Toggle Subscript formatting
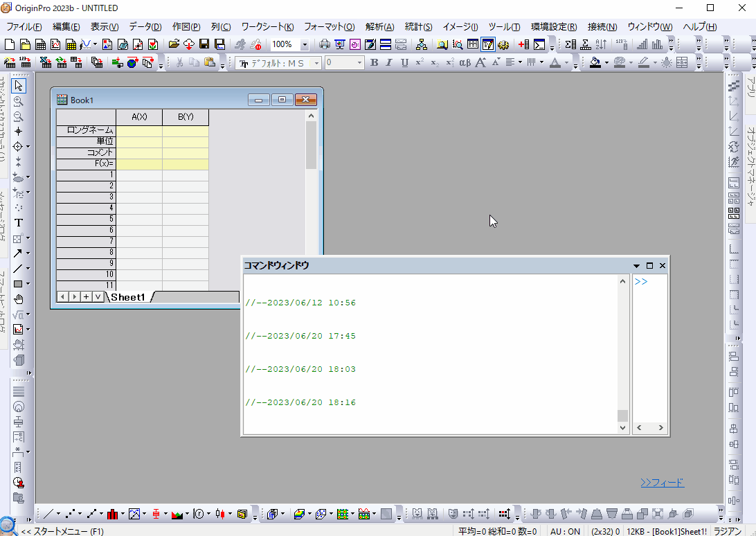 (x=435, y=63)
